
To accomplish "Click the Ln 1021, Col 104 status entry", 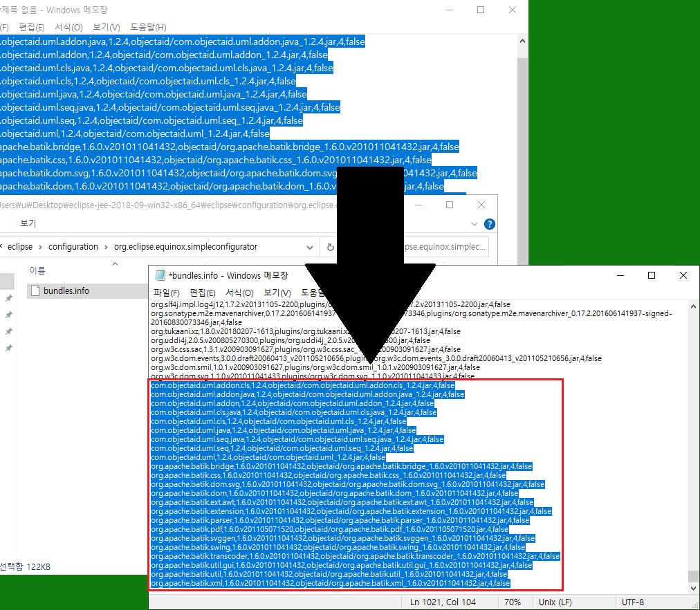I will [443, 602].
